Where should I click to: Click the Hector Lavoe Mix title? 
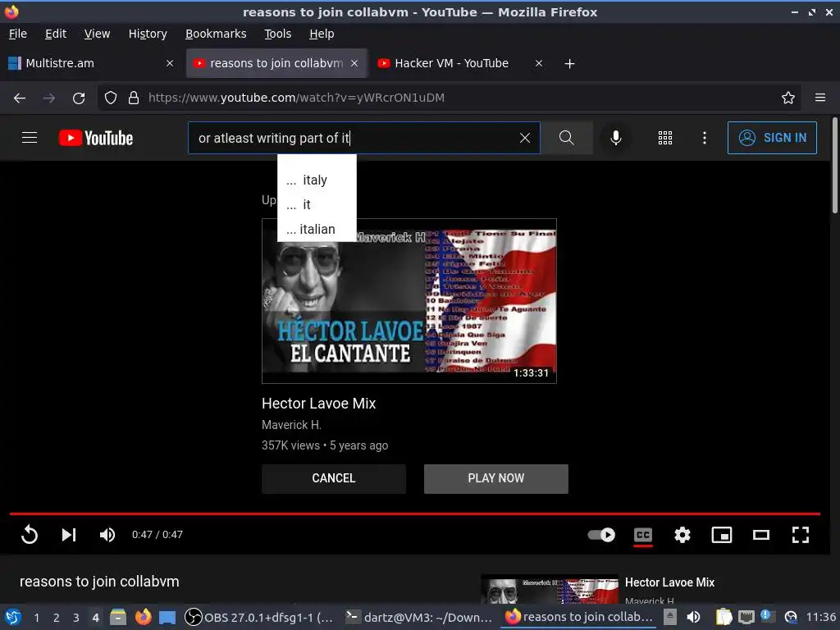point(319,404)
